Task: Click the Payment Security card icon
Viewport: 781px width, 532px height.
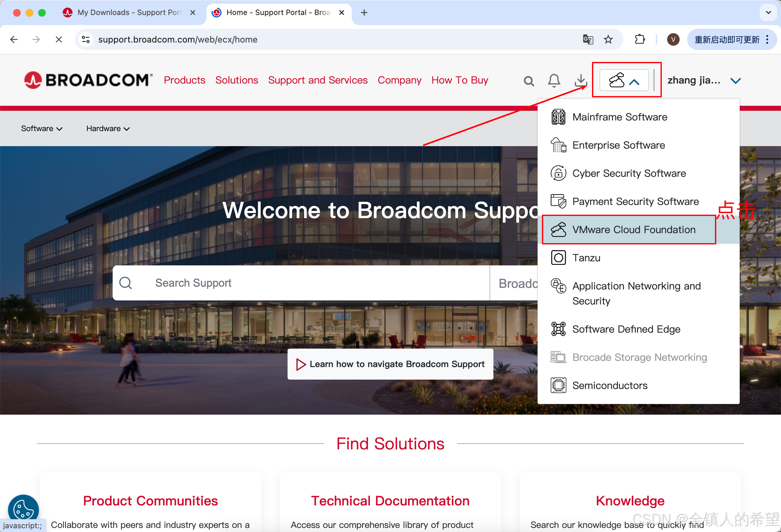Action: pyautogui.click(x=558, y=202)
